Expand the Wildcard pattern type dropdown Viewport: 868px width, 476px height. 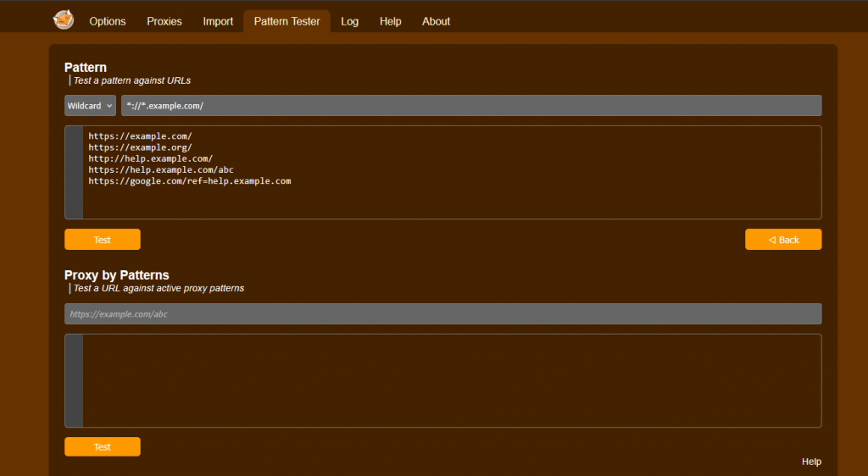pyautogui.click(x=90, y=106)
